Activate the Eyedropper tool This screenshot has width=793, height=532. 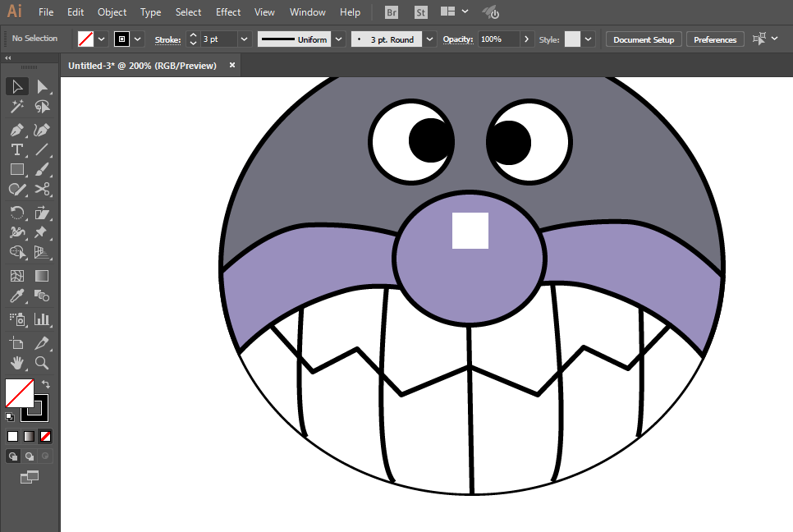(x=16, y=296)
